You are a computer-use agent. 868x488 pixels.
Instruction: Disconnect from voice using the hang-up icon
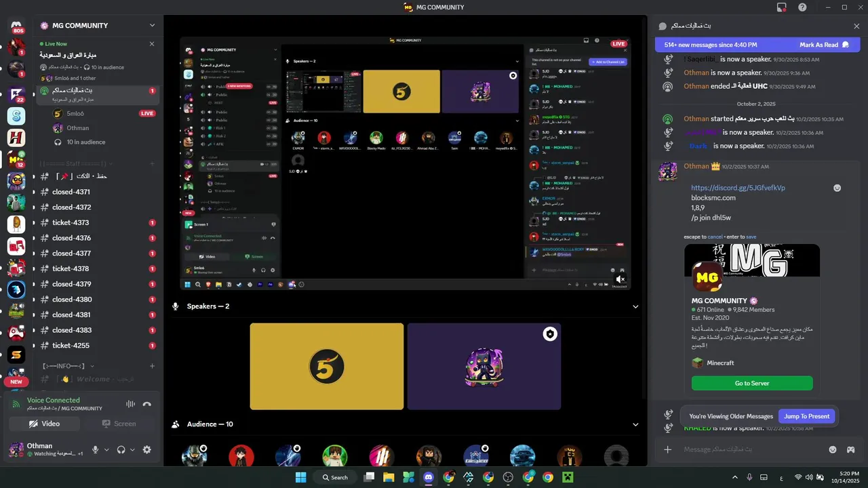(147, 404)
